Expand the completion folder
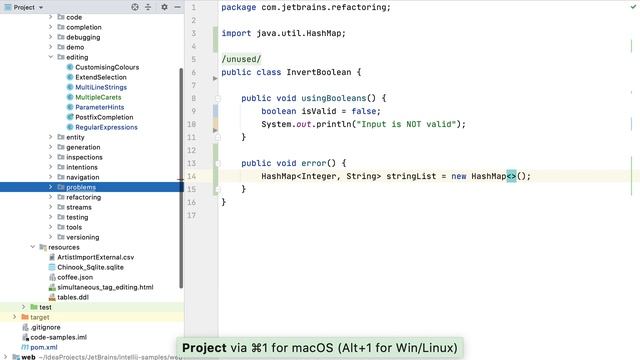The width and height of the screenshot is (640, 360). pos(51,27)
